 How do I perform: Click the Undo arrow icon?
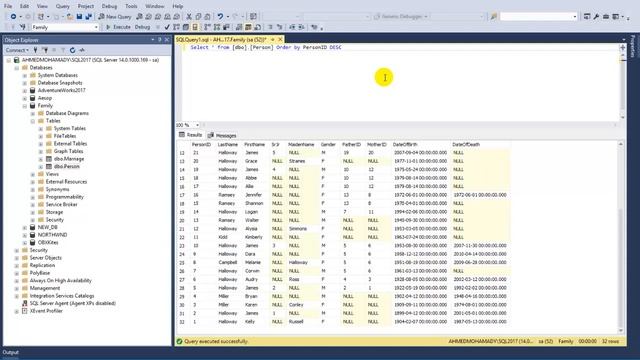(x=220, y=17)
